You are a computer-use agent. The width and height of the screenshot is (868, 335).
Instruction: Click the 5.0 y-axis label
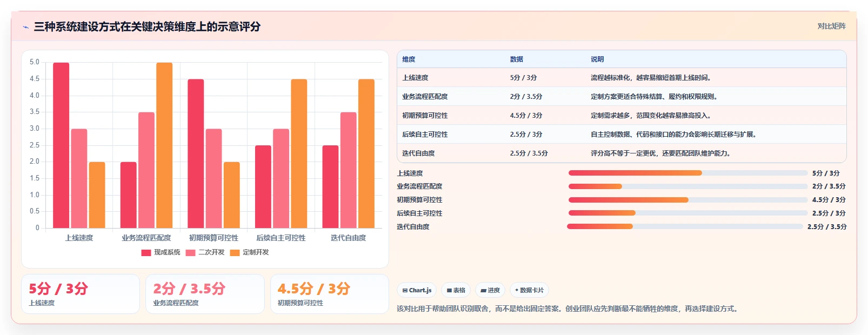tap(35, 62)
